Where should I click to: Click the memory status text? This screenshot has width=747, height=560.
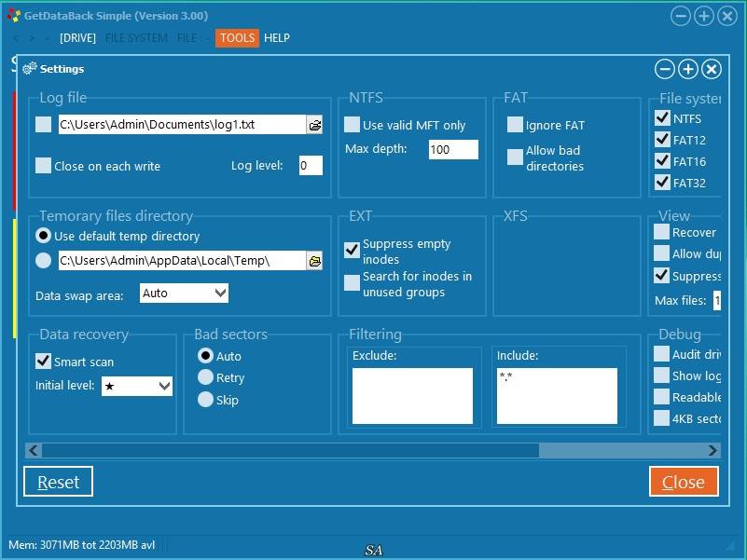click(x=81, y=545)
